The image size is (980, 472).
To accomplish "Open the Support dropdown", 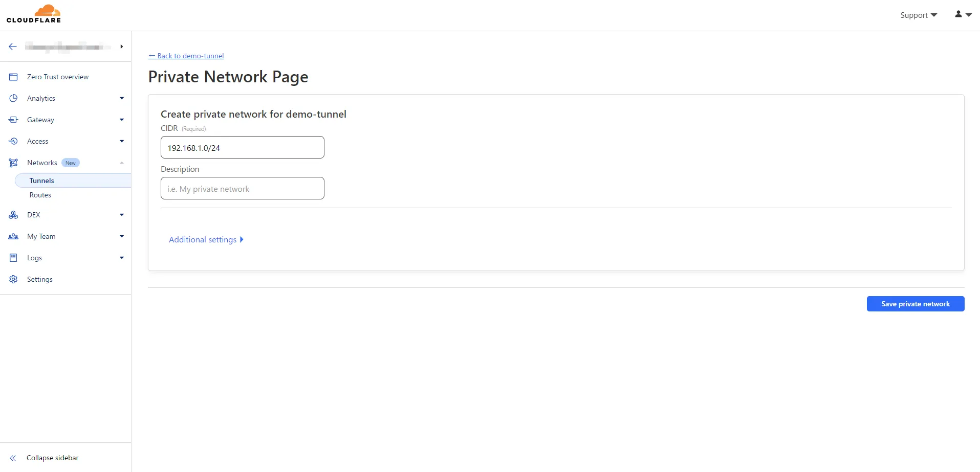I will (919, 15).
